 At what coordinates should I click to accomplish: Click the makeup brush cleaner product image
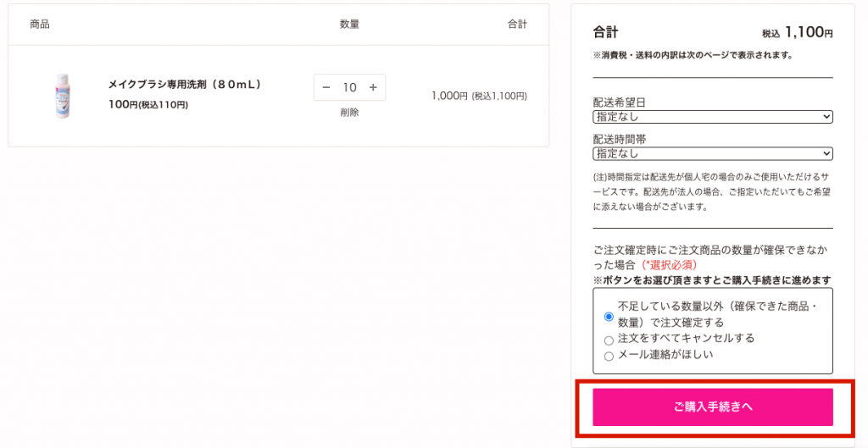(x=62, y=96)
